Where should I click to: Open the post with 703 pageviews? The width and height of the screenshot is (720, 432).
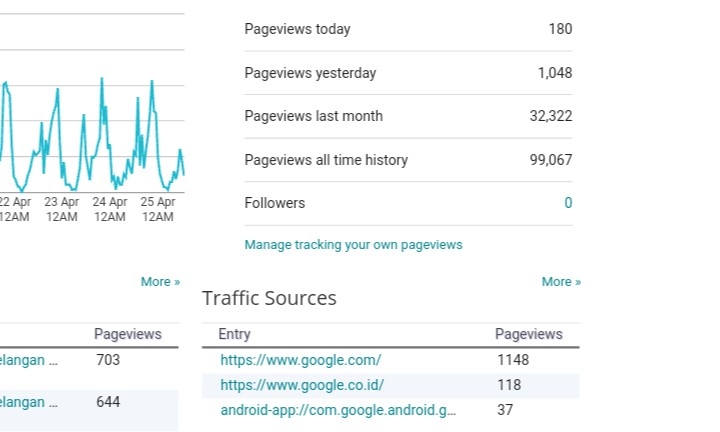(x=30, y=360)
